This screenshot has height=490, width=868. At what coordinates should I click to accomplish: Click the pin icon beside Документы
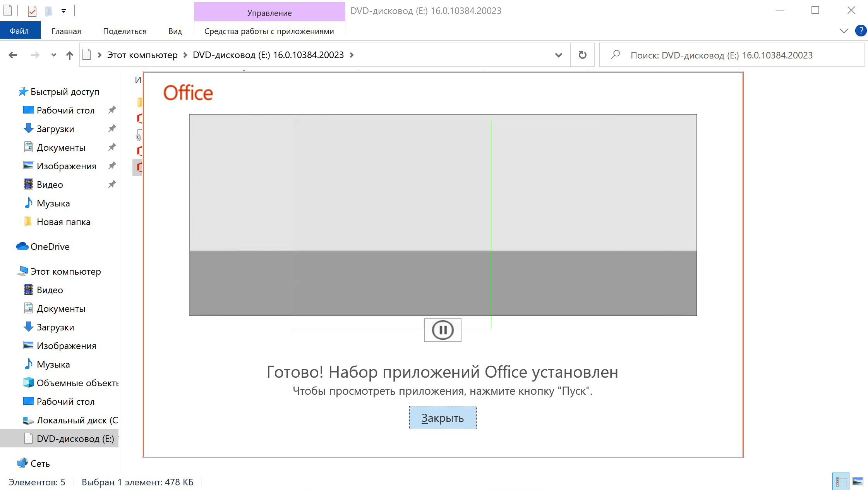pos(112,147)
